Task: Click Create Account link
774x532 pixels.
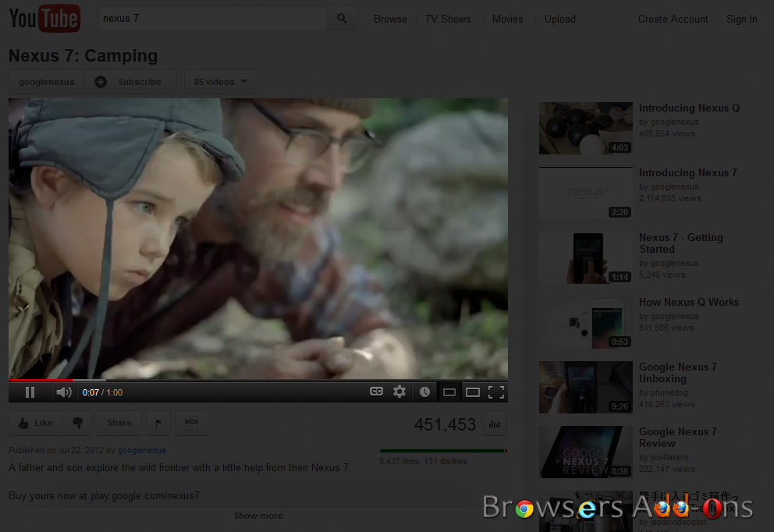Action: click(673, 19)
